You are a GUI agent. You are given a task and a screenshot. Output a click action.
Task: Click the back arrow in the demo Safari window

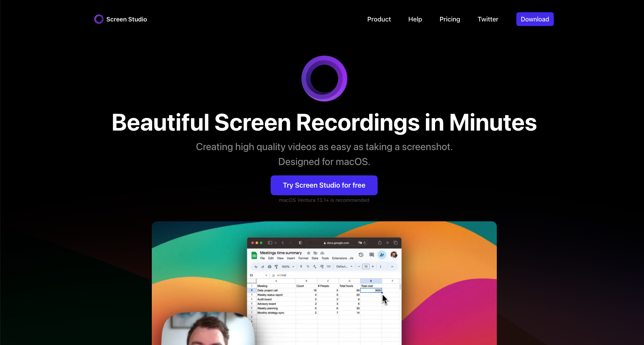tap(283, 243)
